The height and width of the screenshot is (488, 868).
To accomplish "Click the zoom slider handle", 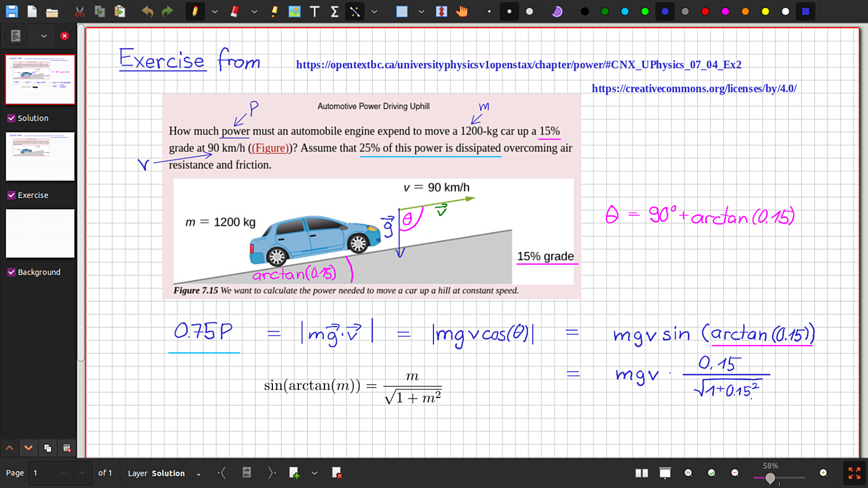I will [770, 478].
